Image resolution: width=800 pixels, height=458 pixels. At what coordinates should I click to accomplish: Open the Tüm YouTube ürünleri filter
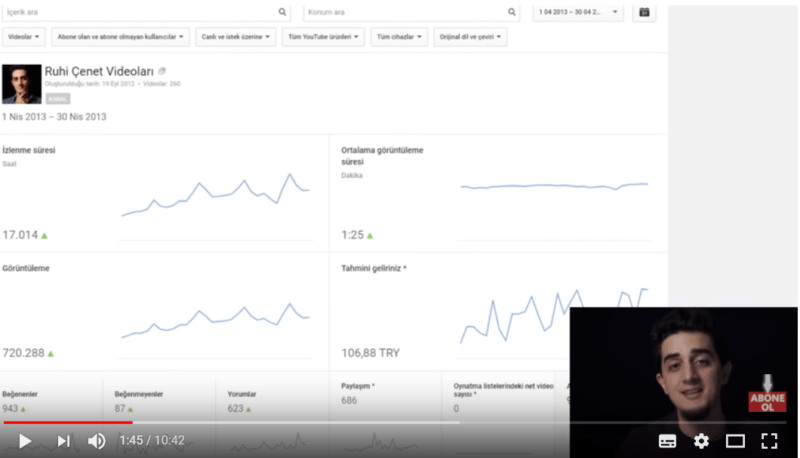pos(323,37)
